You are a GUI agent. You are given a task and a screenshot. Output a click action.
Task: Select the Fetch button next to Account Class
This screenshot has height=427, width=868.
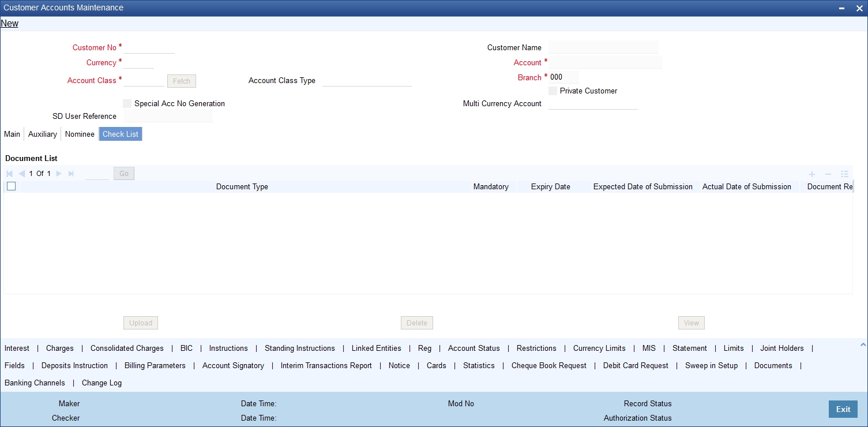(181, 81)
